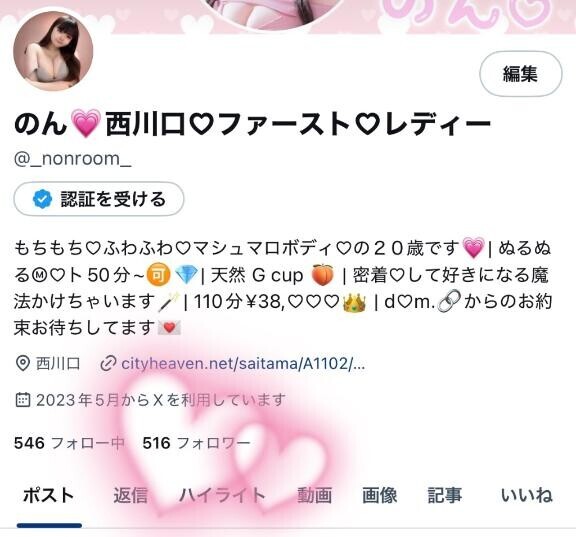Click the calendar join-date icon
The width and height of the screenshot is (576, 537).
pyautogui.click(x=23, y=400)
